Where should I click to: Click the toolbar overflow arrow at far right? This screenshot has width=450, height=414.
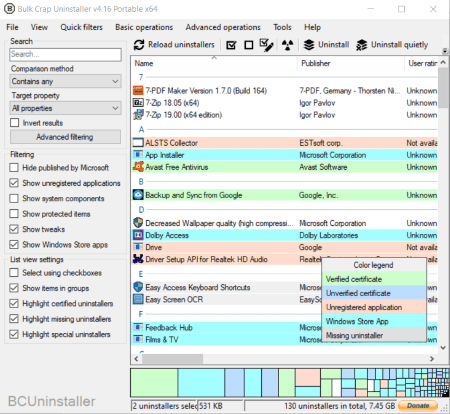tap(445, 51)
